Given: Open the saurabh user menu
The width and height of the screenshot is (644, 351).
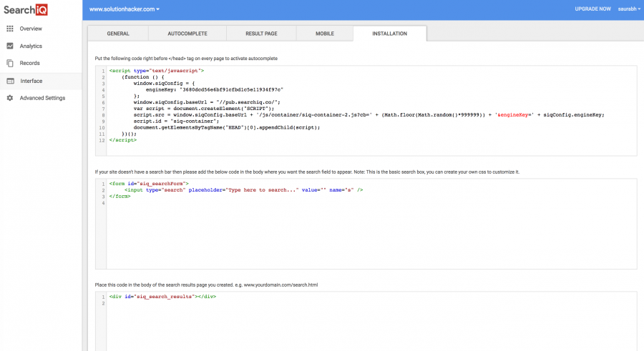Looking at the screenshot, I should tap(629, 9).
